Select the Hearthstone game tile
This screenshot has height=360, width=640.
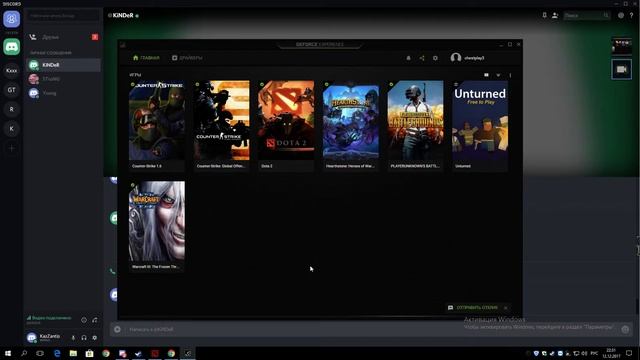coord(351,125)
